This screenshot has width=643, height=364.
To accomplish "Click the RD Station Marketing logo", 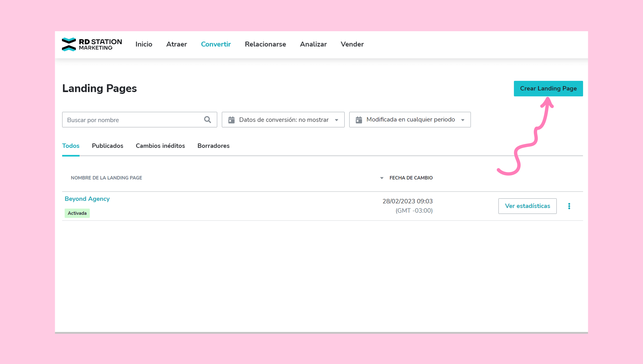I will point(92,44).
